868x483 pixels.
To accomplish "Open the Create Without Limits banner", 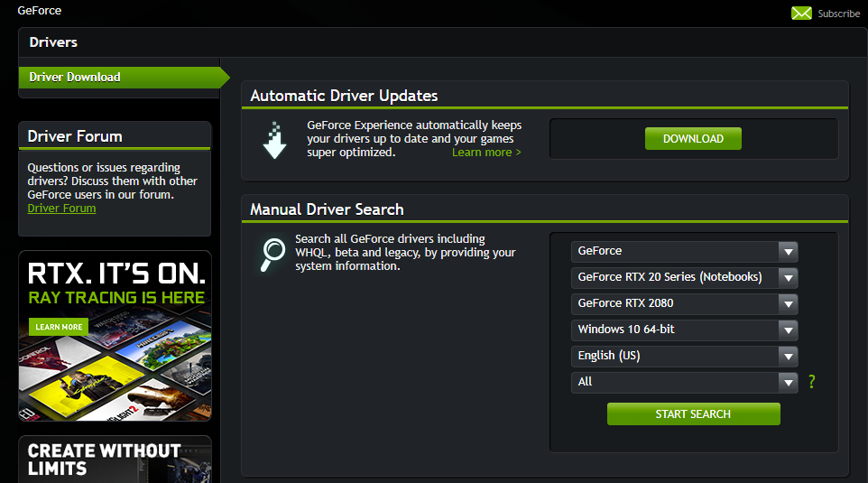I will (x=115, y=459).
